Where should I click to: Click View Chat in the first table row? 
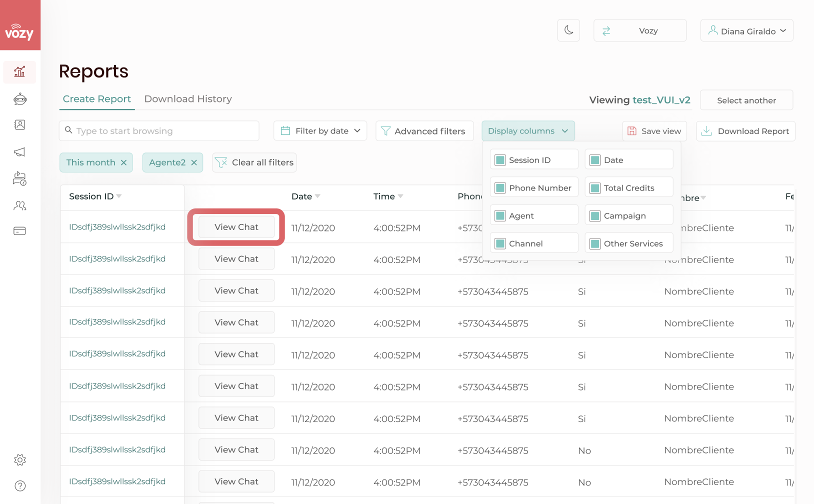coord(236,227)
